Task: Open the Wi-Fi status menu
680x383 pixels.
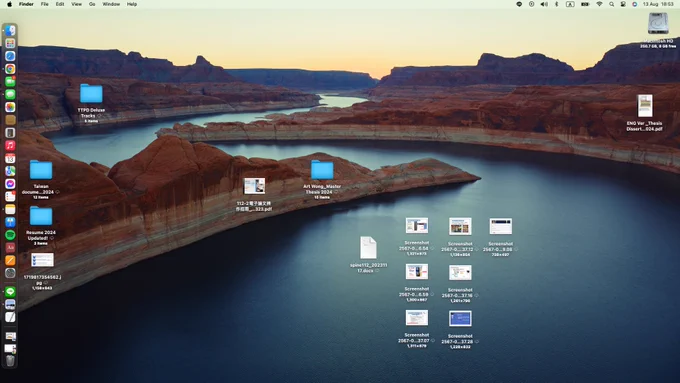Action: click(599, 4)
